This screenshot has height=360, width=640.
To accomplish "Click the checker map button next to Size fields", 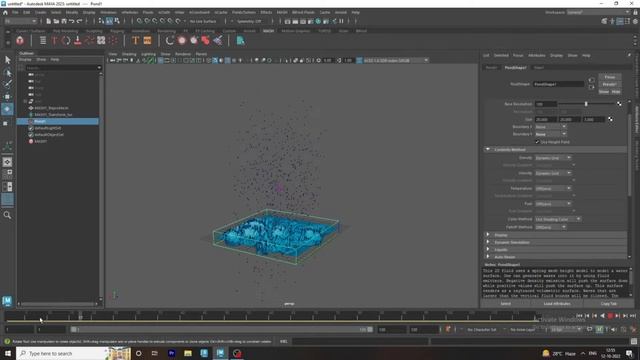I will [610, 119].
